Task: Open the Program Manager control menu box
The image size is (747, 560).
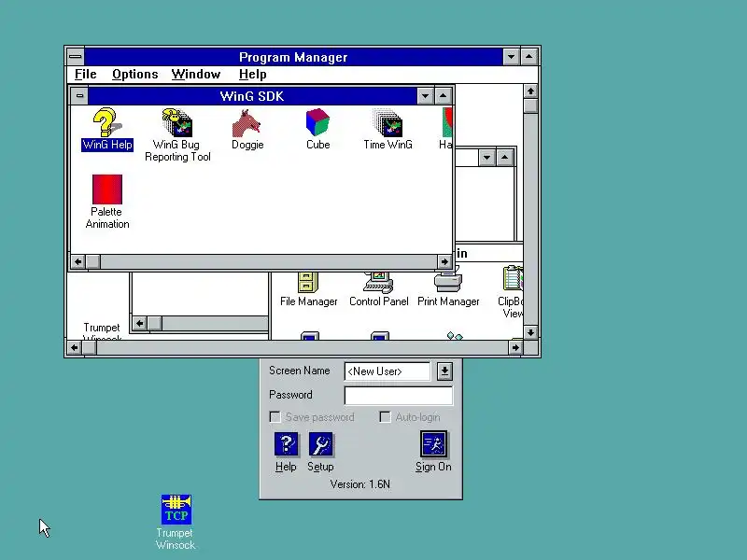Action: 76,57
